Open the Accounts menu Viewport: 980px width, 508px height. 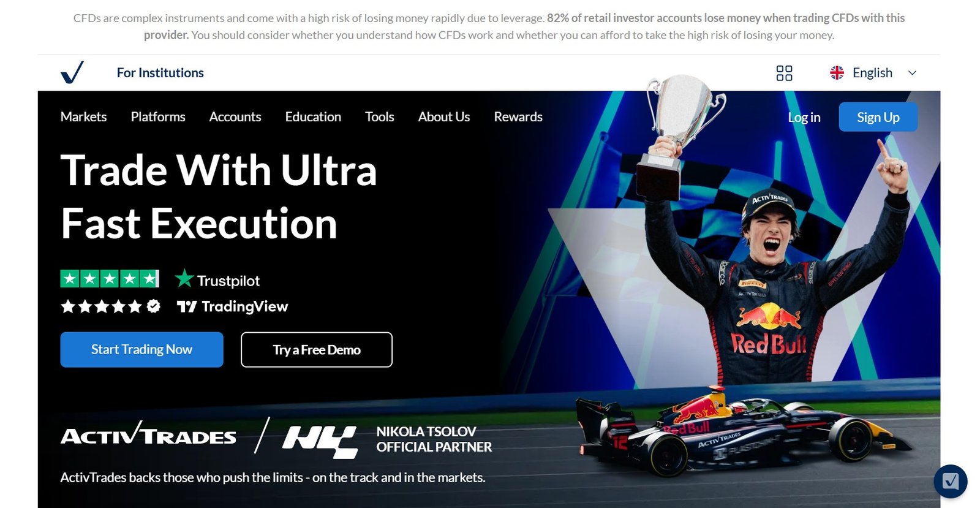click(235, 116)
